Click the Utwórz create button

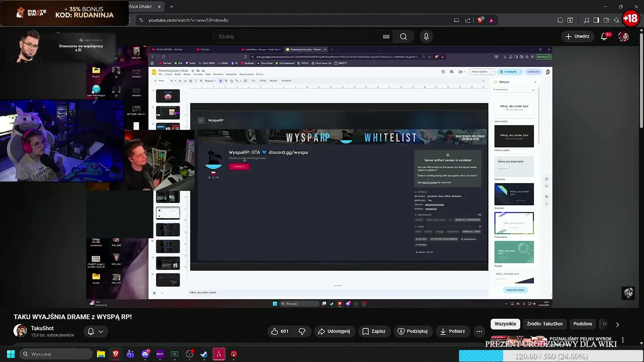[x=577, y=36]
